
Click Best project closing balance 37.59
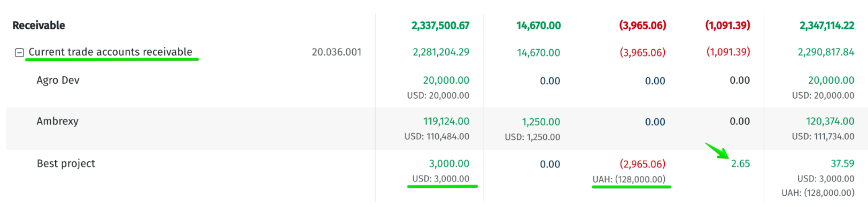pyautogui.click(x=842, y=163)
